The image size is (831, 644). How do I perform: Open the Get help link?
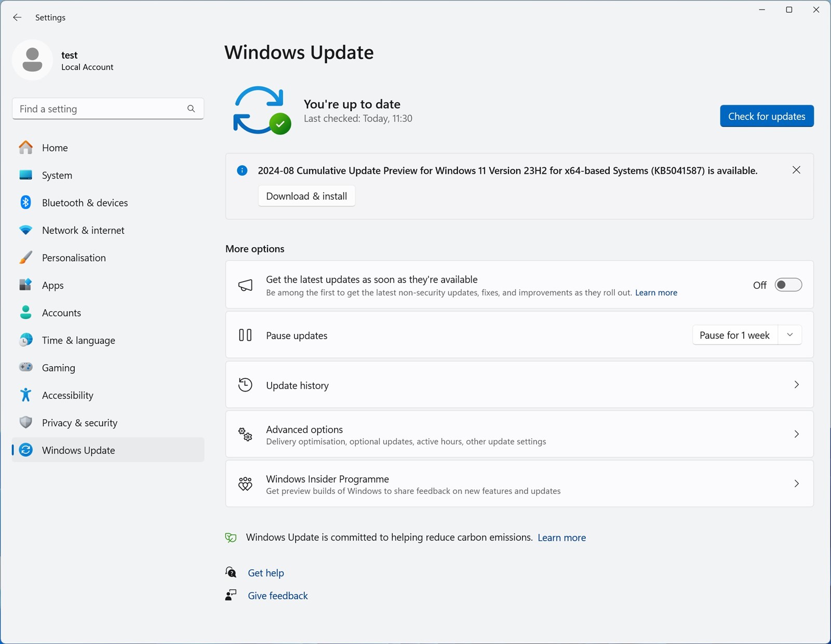(266, 573)
